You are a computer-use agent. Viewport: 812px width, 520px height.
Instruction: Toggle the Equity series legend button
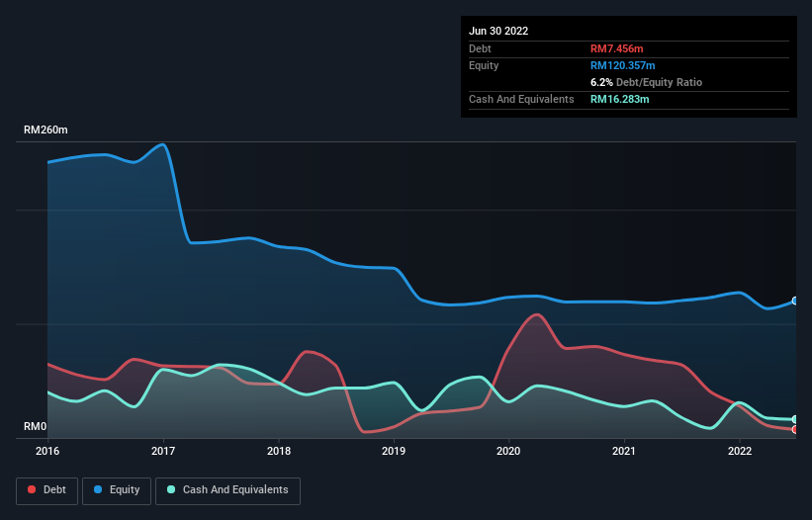117,490
